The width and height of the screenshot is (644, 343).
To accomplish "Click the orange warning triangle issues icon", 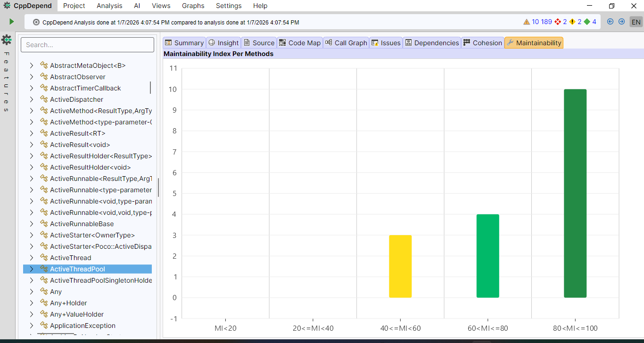I will pyautogui.click(x=527, y=22).
